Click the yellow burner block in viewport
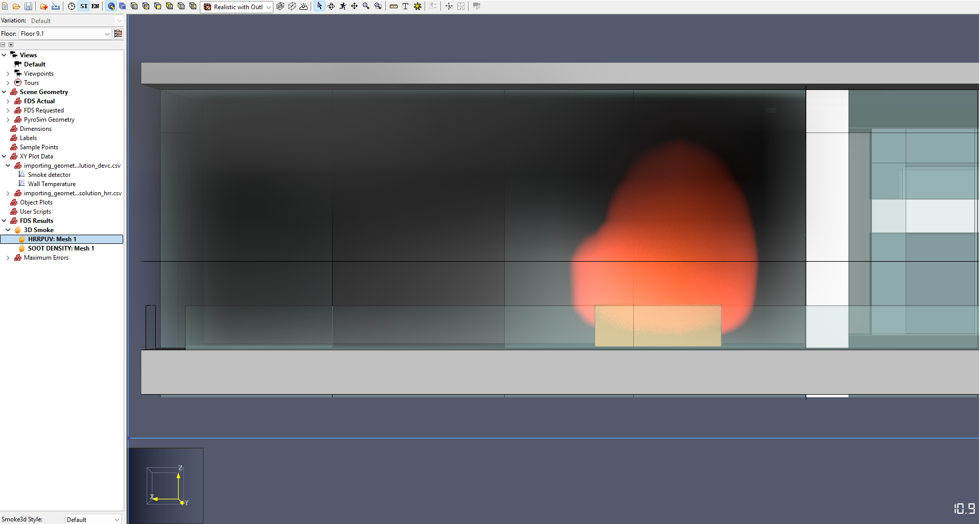The width and height of the screenshot is (980, 524). click(658, 326)
